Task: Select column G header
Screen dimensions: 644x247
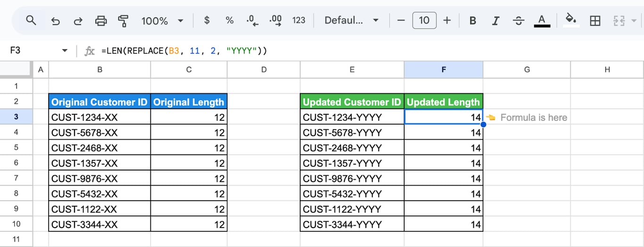Action: (x=527, y=69)
